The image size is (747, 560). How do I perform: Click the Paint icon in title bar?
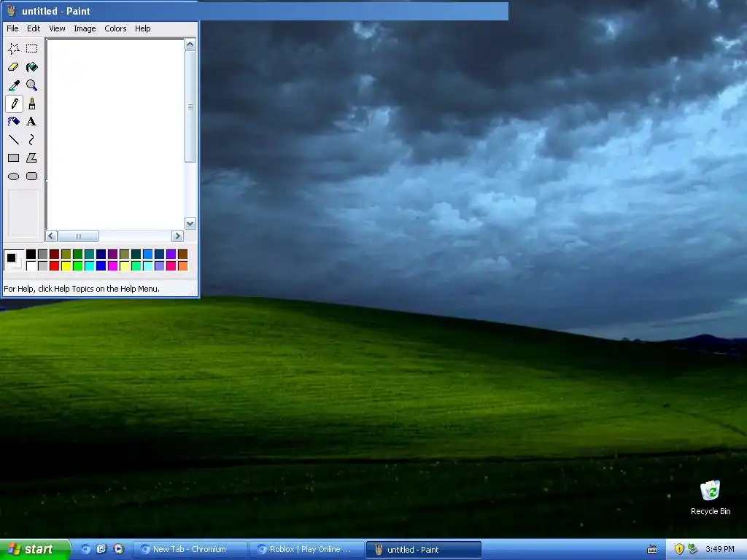click(x=11, y=10)
